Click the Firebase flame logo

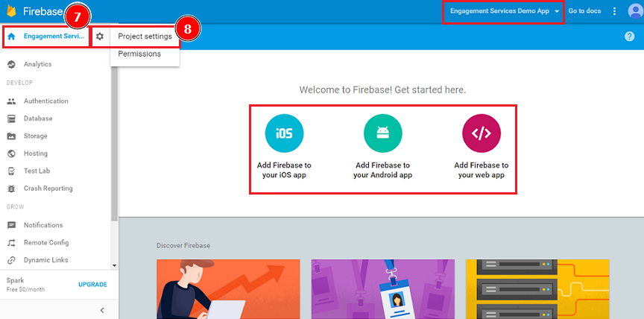pyautogui.click(x=11, y=11)
